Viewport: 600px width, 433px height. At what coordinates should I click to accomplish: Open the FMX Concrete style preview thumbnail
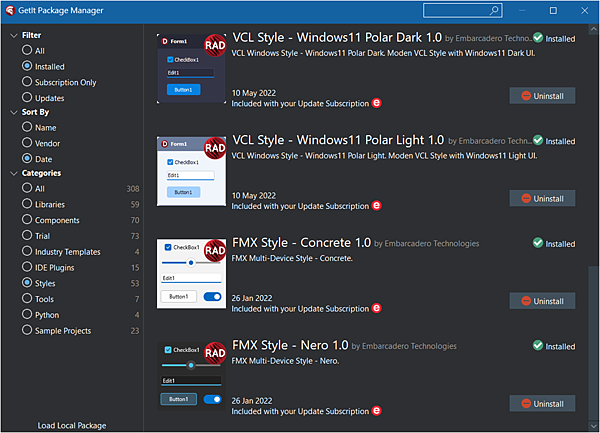191,273
